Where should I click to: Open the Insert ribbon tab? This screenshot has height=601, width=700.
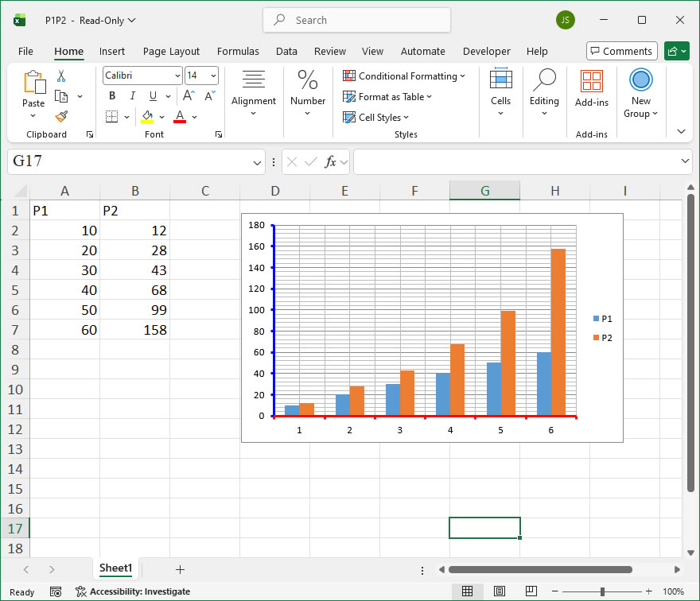coord(112,52)
